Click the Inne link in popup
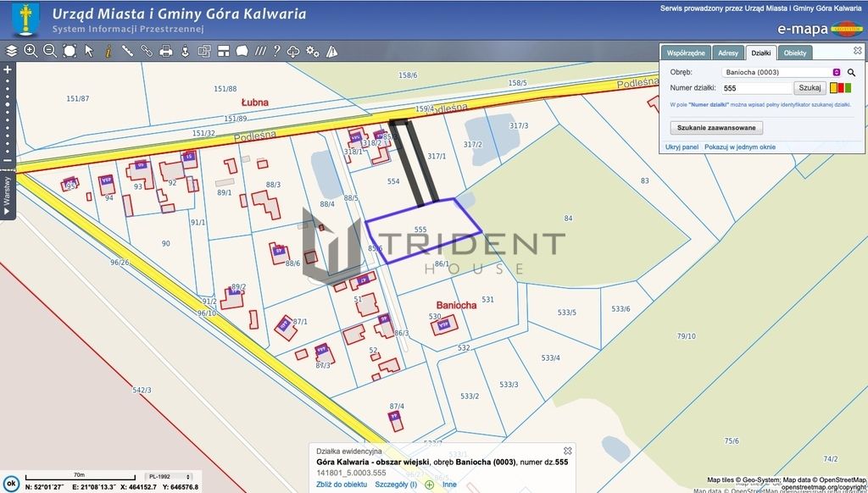 pyautogui.click(x=449, y=485)
